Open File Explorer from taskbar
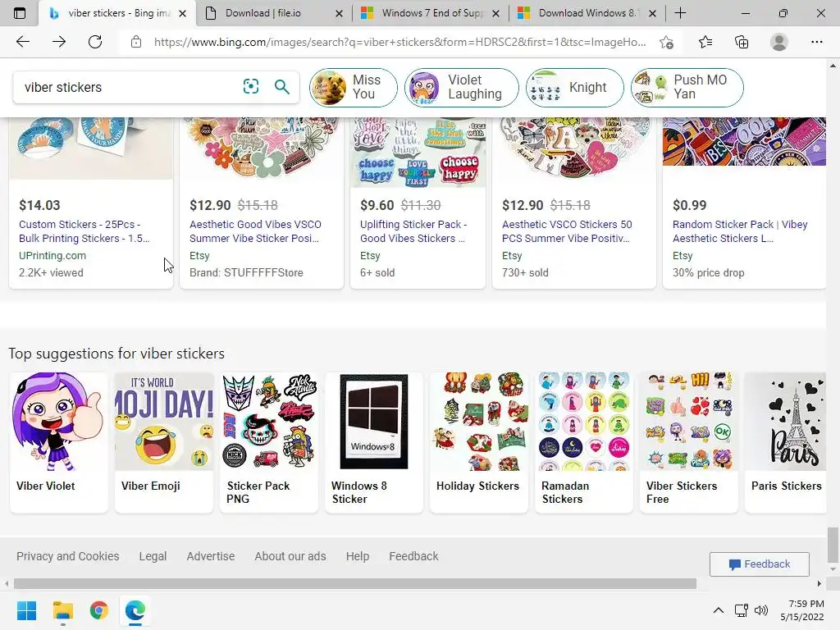 [62, 610]
